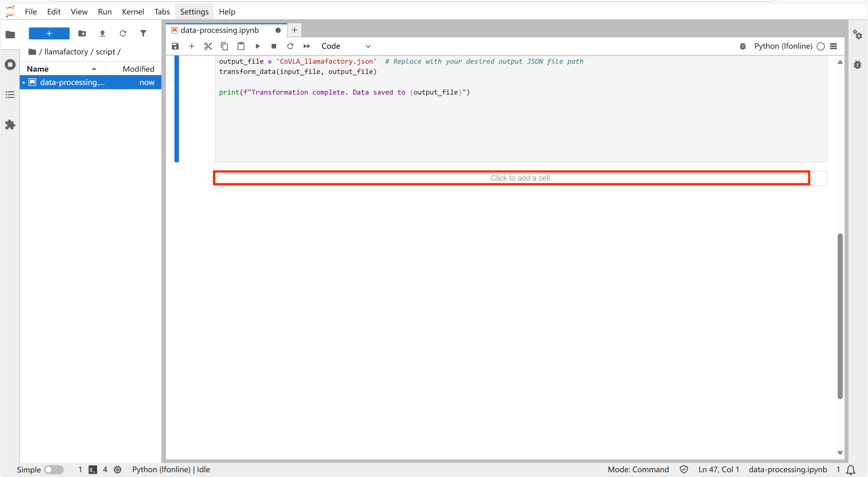Open the Extension Manager puzzle icon
Image resolution: width=868 pixels, height=477 pixels.
(x=10, y=125)
